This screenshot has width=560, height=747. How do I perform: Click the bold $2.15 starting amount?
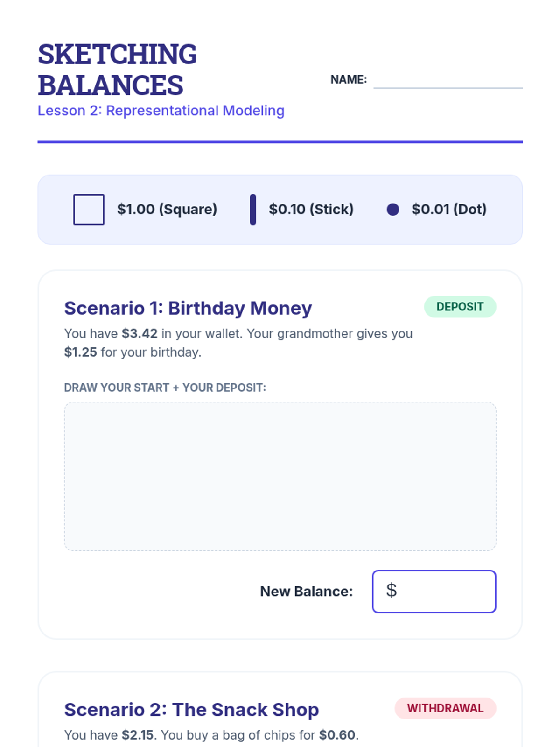pyautogui.click(x=138, y=735)
